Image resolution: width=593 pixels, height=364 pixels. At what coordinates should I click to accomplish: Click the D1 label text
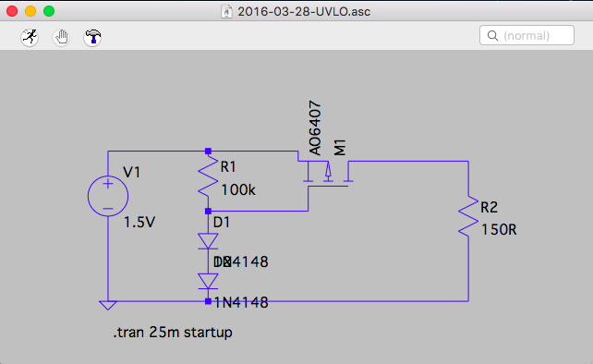222,222
